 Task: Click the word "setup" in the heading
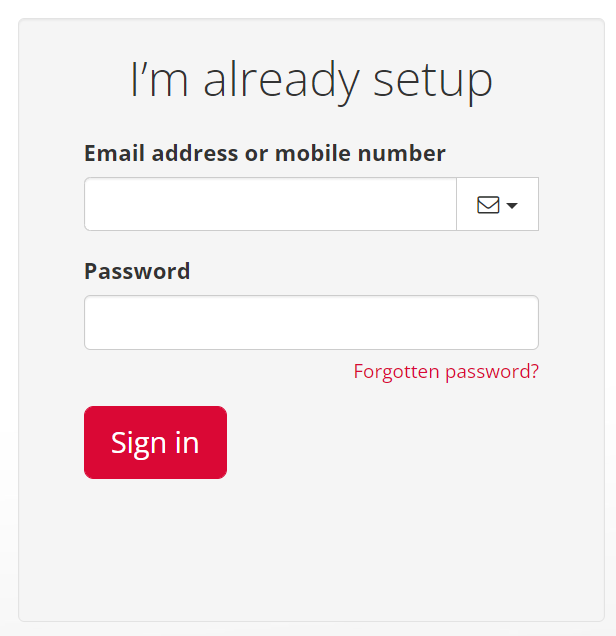click(x=433, y=82)
